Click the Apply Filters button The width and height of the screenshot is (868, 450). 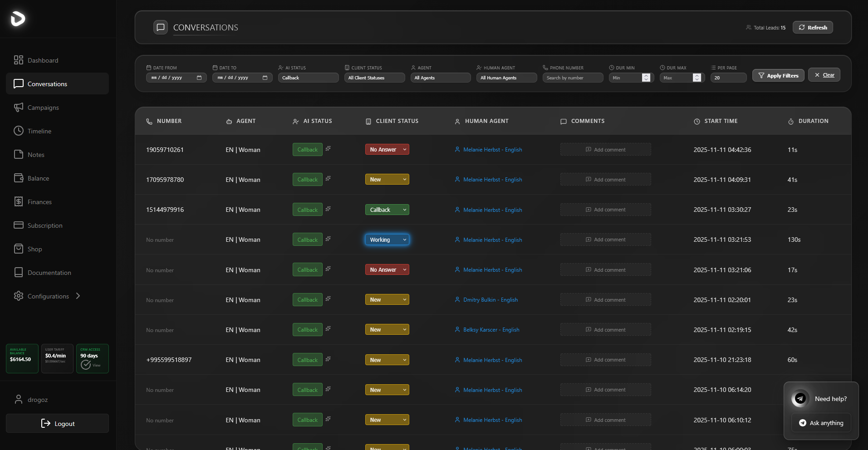tap(778, 75)
